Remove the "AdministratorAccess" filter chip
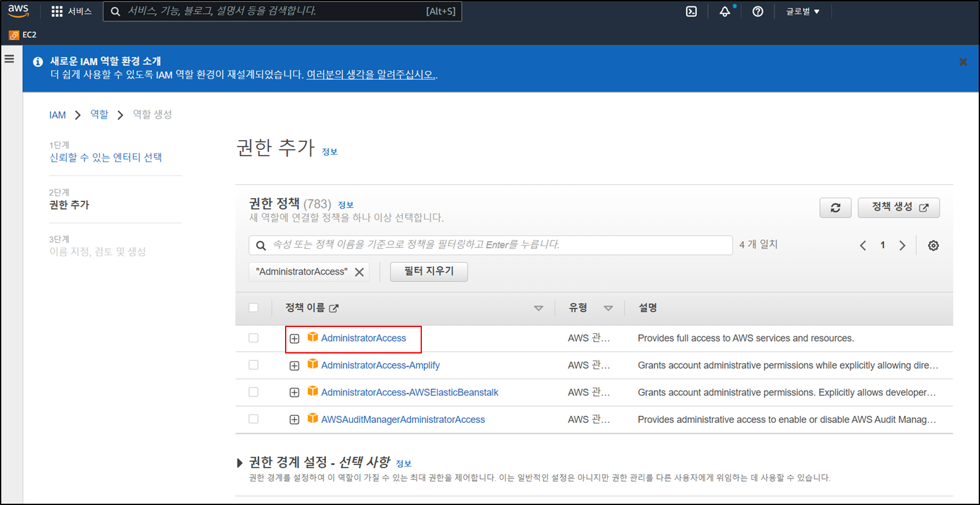 coord(359,272)
